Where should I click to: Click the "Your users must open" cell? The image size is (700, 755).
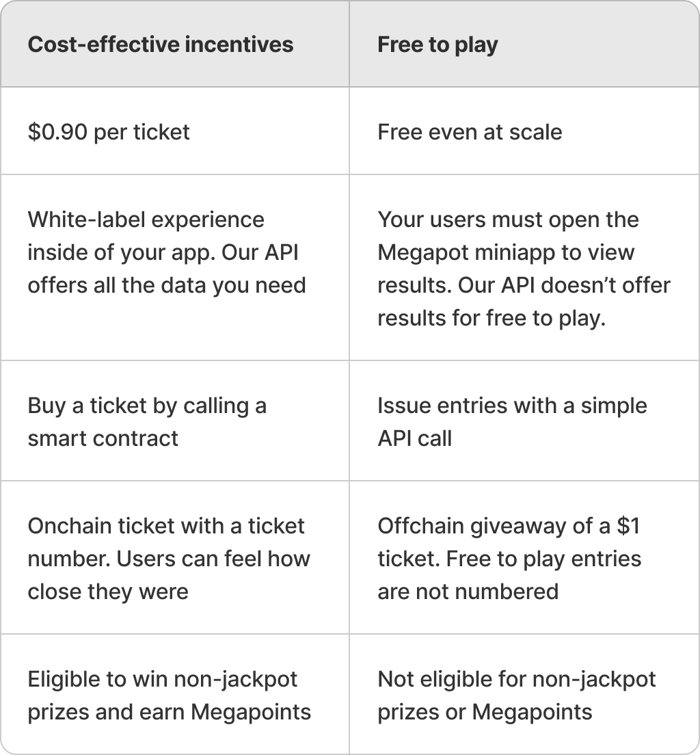tap(524, 269)
